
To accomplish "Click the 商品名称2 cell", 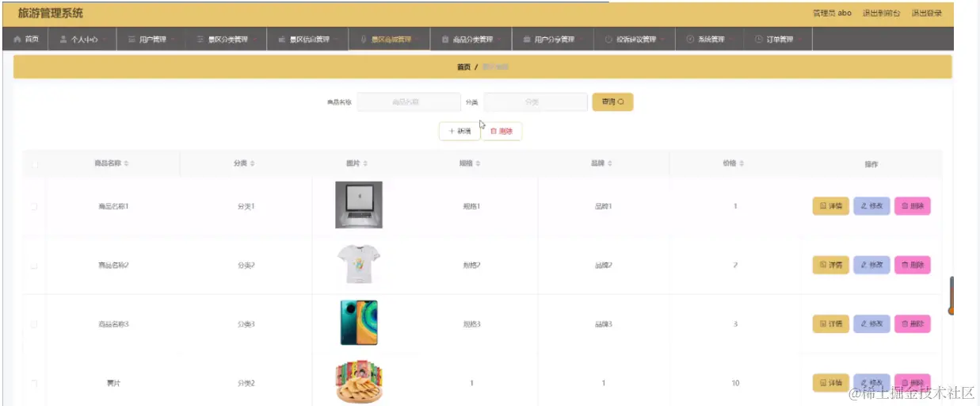I will pyautogui.click(x=113, y=265).
